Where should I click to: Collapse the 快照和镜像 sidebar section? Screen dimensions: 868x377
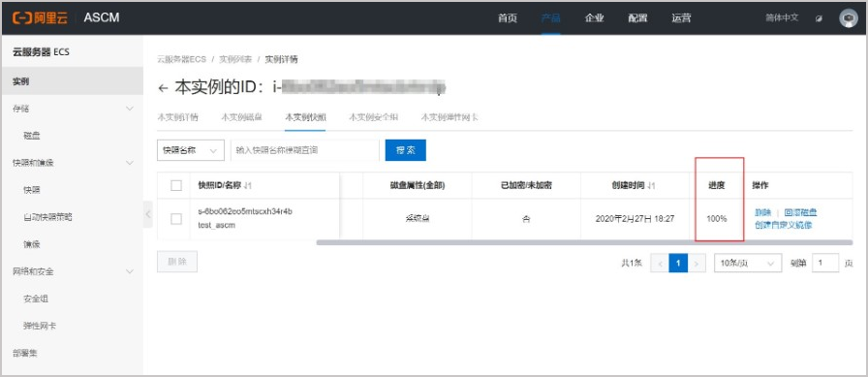click(130, 163)
